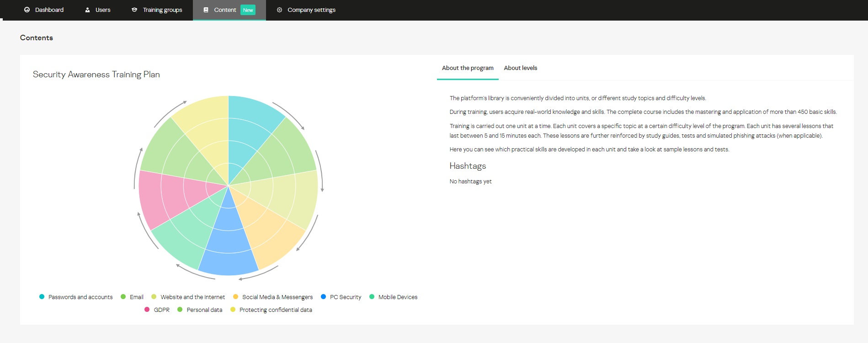Click the green New badge
Screen dimensions: 868x343
coord(248,10)
